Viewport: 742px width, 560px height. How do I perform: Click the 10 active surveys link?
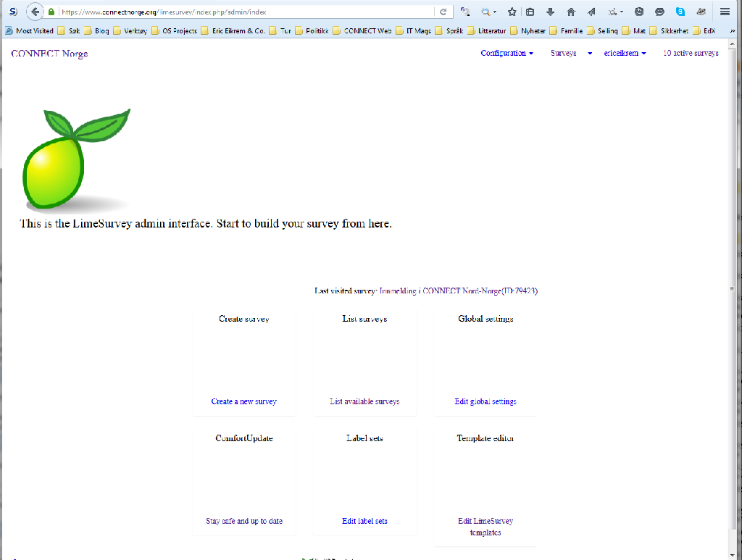click(691, 53)
